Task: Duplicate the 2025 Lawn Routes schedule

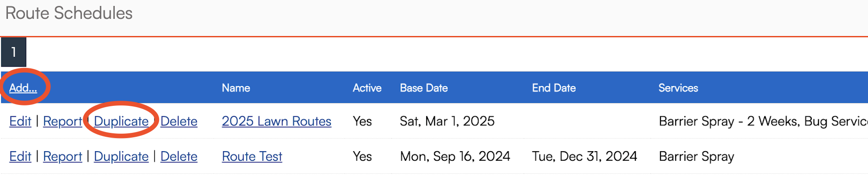Action: [x=121, y=122]
